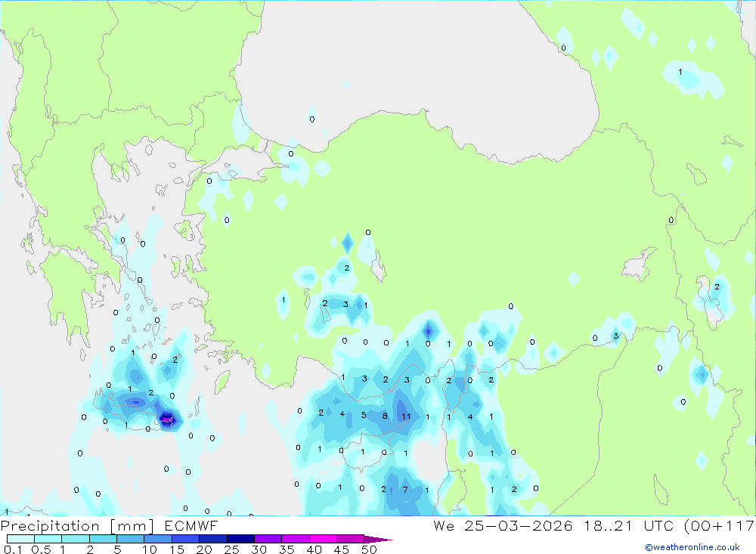756x554 pixels.
Task: Click the '0.5' legend scale label
Action: [41, 549]
